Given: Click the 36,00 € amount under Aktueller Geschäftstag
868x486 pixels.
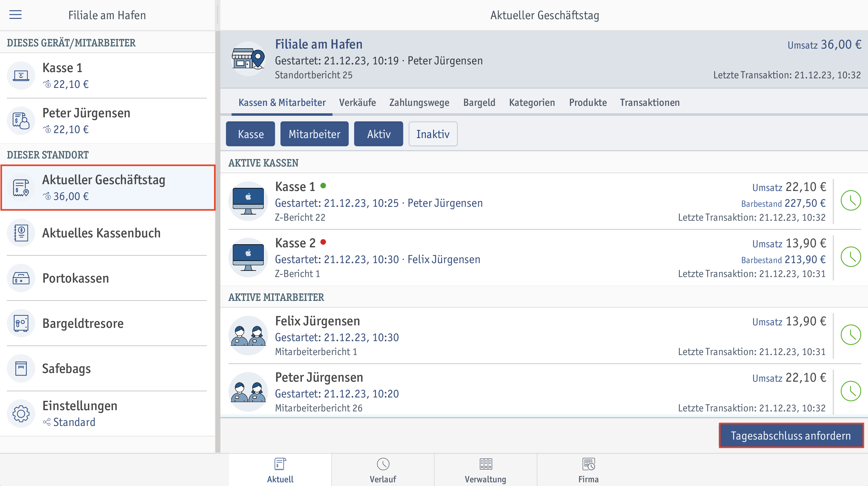Looking at the screenshot, I should pyautogui.click(x=71, y=196).
